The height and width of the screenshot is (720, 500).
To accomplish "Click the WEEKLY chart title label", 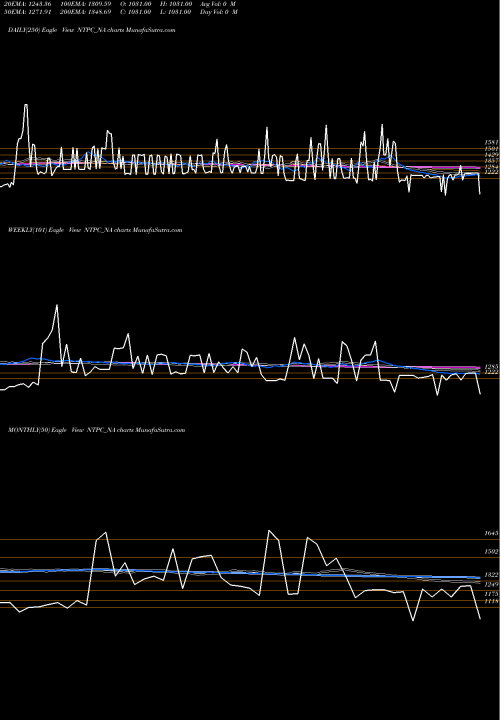I will coord(95,230).
